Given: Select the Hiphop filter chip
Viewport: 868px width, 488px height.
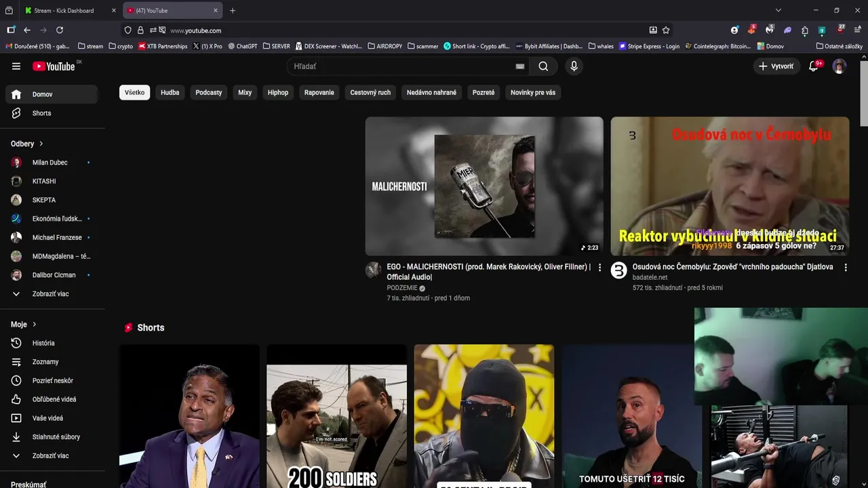Looking at the screenshot, I should (278, 92).
